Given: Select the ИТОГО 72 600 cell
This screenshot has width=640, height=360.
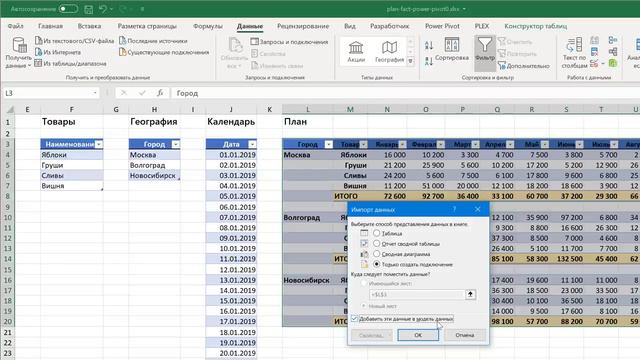Looking at the screenshot, I should coord(387,196).
